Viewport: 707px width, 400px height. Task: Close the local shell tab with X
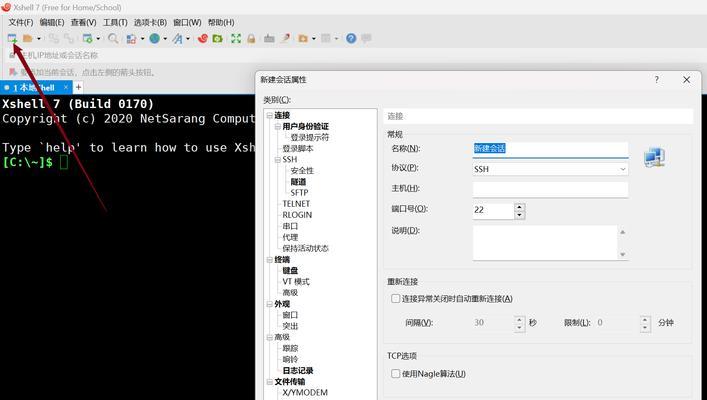coord(66,87)
